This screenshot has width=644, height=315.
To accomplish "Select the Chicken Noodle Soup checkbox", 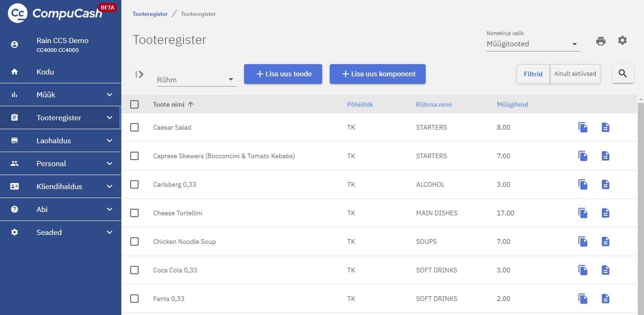I will point(134,242).
